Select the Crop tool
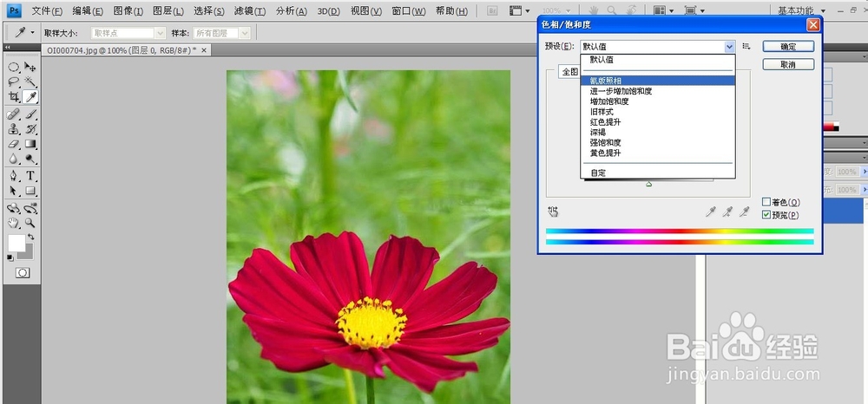 pyautogui.click(x=14, y=97)
